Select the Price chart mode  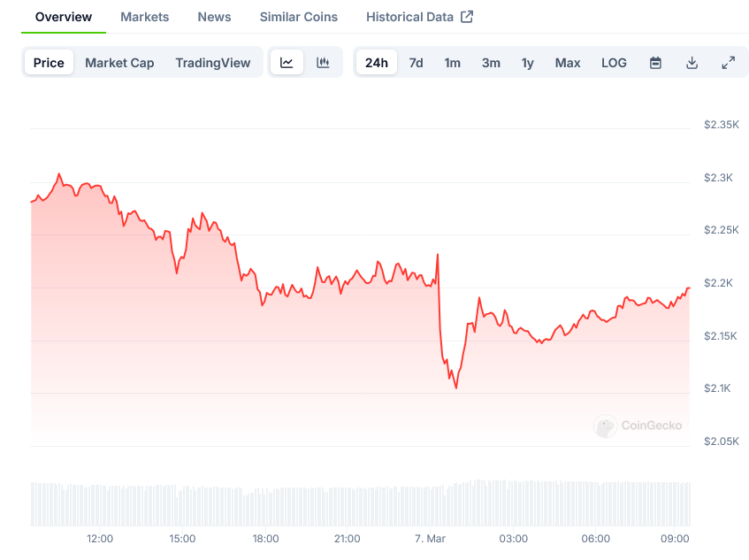coord(49,63)
